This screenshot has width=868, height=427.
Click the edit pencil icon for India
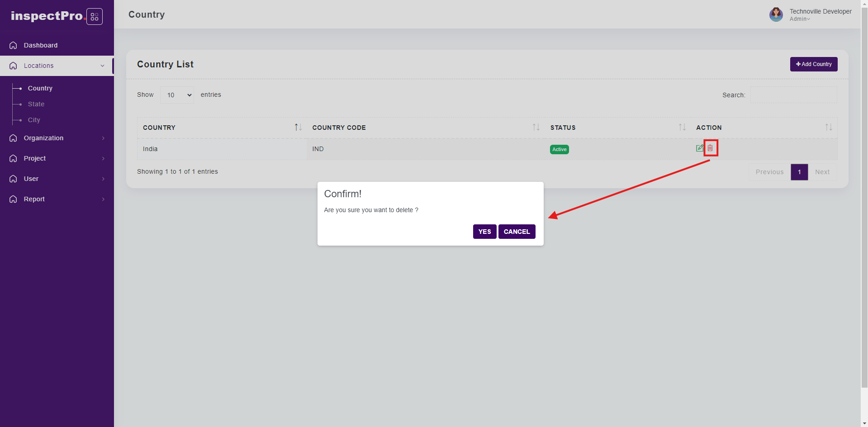[700, 148]
